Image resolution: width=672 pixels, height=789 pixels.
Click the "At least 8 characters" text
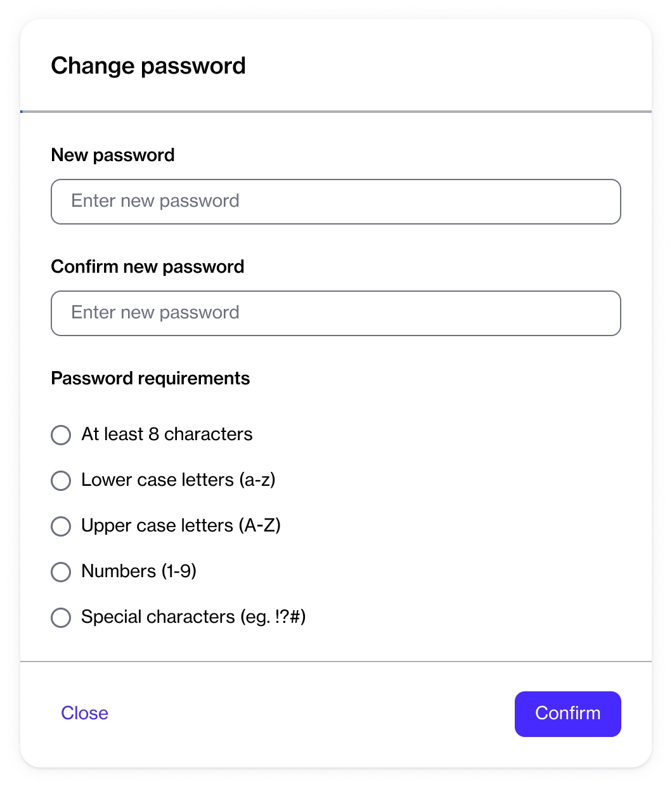(x=167, y=434)
